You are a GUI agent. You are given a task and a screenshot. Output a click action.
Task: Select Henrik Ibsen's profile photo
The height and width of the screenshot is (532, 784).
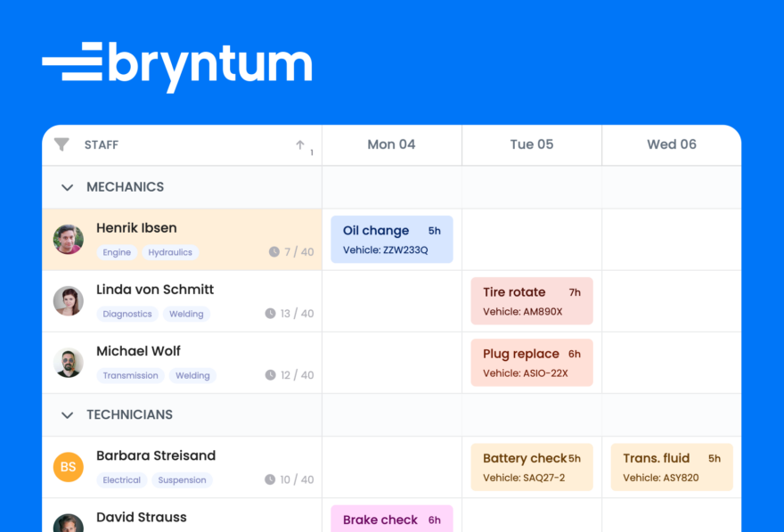click(69, 239)
